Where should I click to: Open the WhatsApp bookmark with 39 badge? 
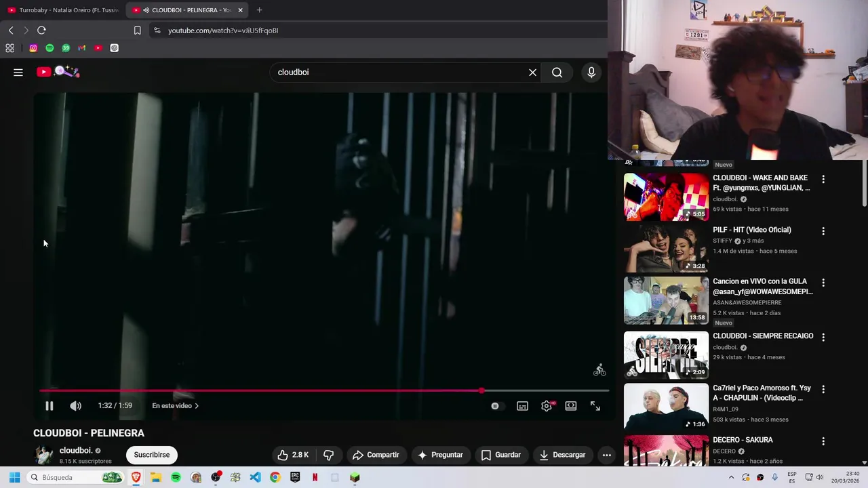click(66, 48)
